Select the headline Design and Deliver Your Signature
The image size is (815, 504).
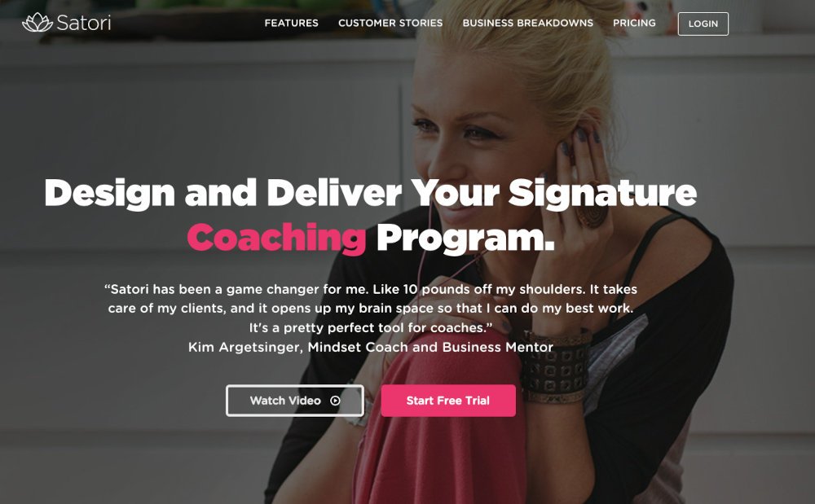click(x=371, y=194)
